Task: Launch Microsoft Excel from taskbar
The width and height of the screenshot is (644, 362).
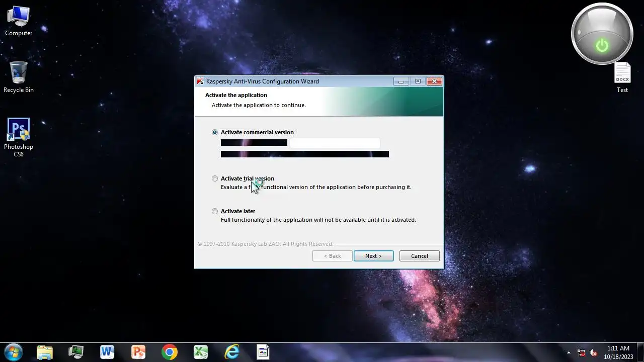Action: point(201,352)
